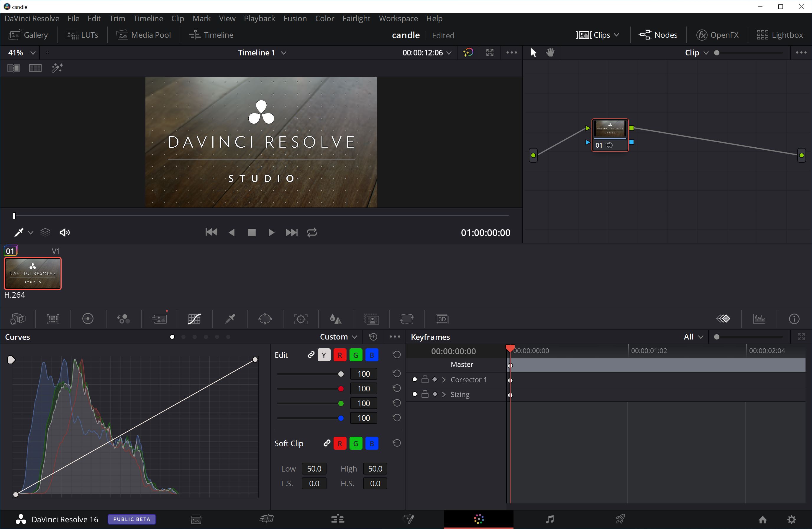Screen dimensions: 812x529
Task: Open the Sizing palette
Action: [407, 319]
